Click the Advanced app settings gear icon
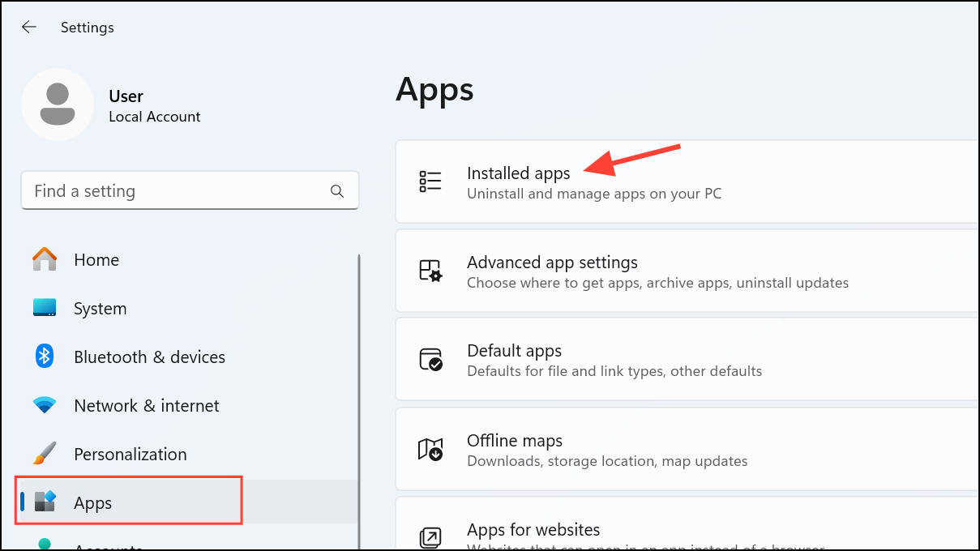The height and width of the screenshot is (551, 980). [430, 271]
